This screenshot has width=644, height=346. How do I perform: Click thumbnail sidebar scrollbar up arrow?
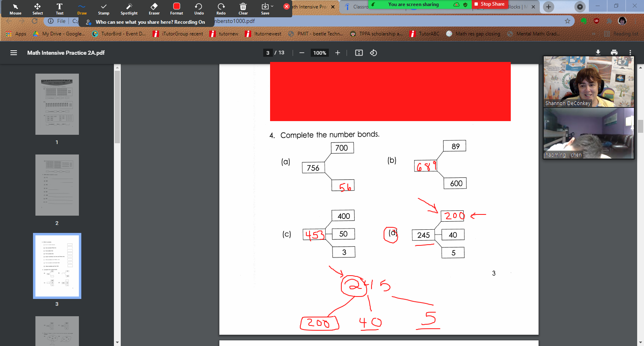117,67
